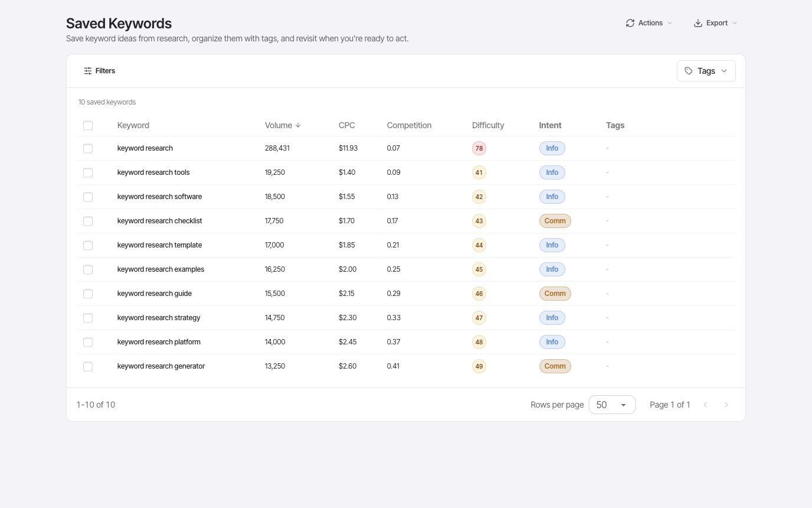Check the 'keyword research' row checkbox
The height and width of the screenshot is (508, 812).
click(88, 148)
